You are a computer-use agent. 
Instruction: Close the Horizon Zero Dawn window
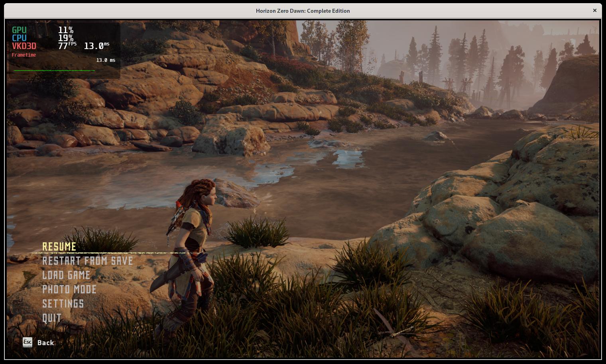point(595,10)
